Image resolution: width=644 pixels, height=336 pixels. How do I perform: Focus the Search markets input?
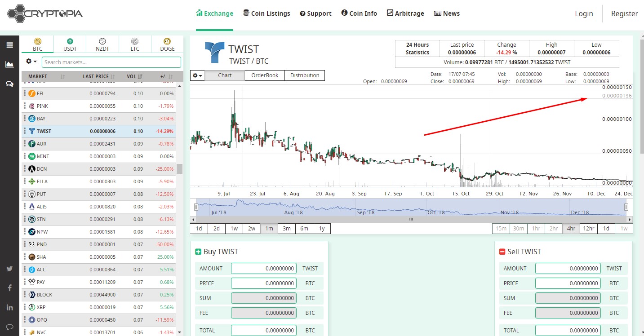click(x=111, y=62)
